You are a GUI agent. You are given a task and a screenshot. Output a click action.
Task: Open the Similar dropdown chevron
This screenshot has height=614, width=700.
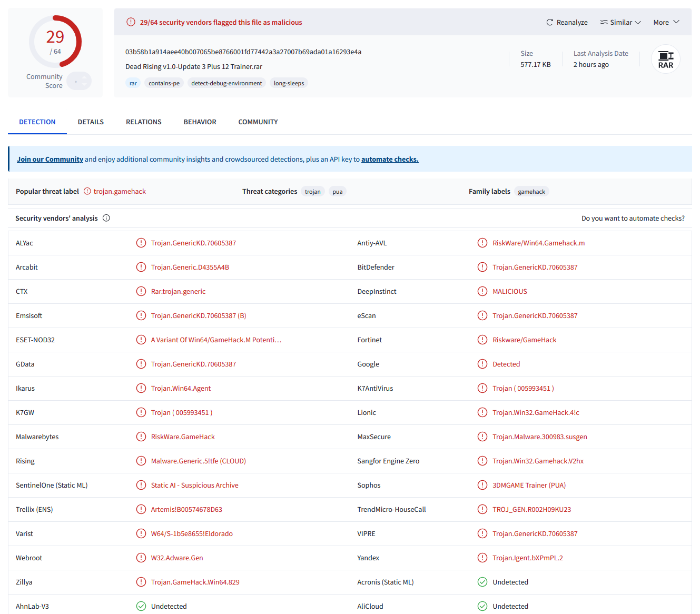tap(638, 22)
